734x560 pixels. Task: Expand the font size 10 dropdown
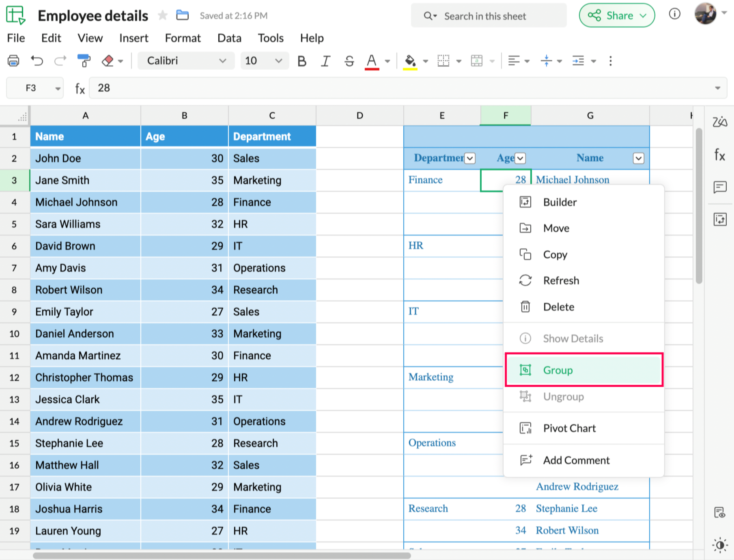pos(264,61)
